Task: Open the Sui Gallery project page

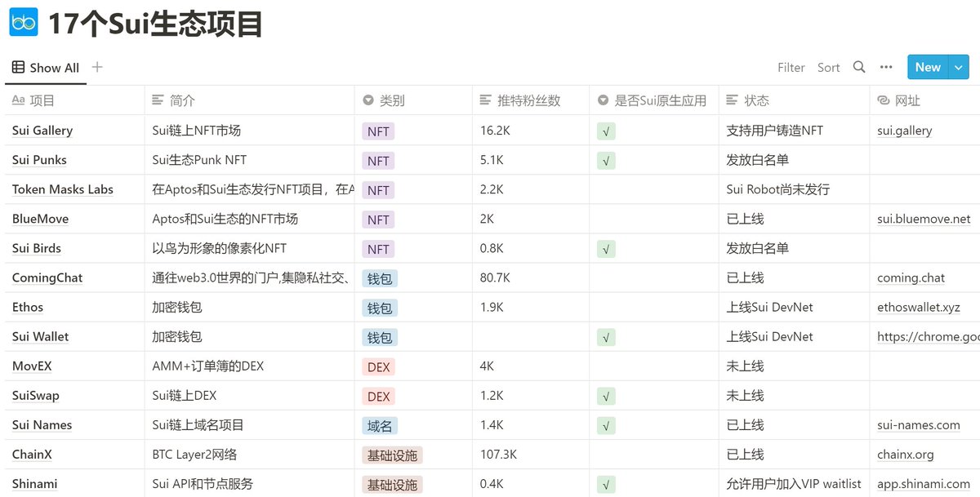Action: point(42,131)
